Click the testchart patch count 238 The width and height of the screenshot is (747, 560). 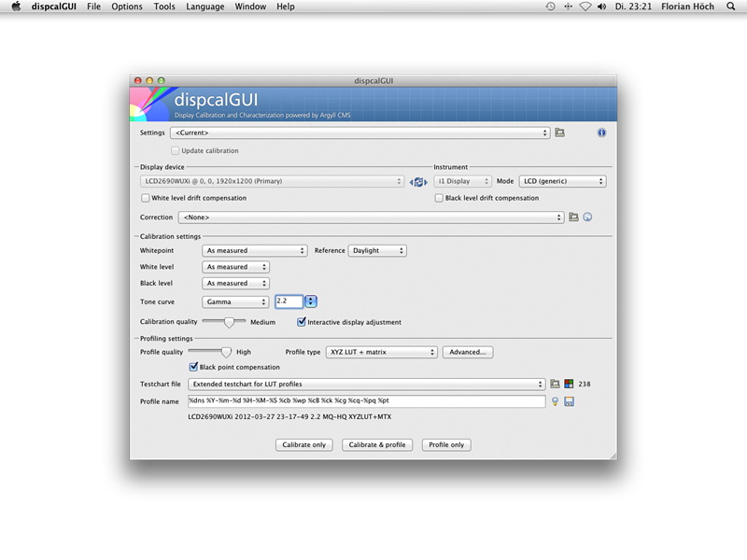(585, 384)
